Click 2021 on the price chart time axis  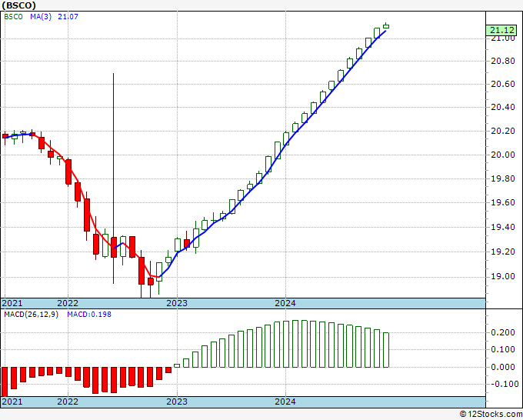[x=12, y=303]
